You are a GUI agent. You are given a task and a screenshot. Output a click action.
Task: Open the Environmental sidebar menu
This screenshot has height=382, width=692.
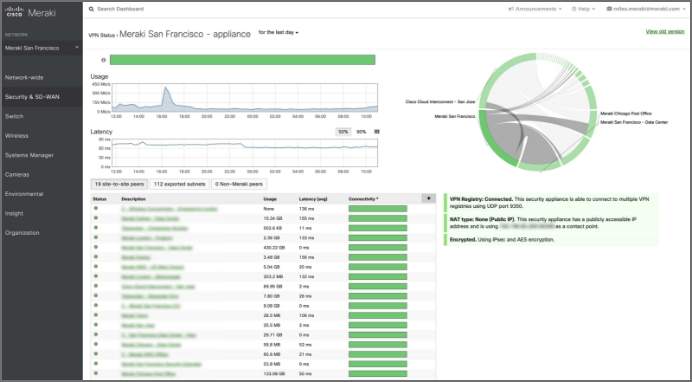(x=24, y=194)
